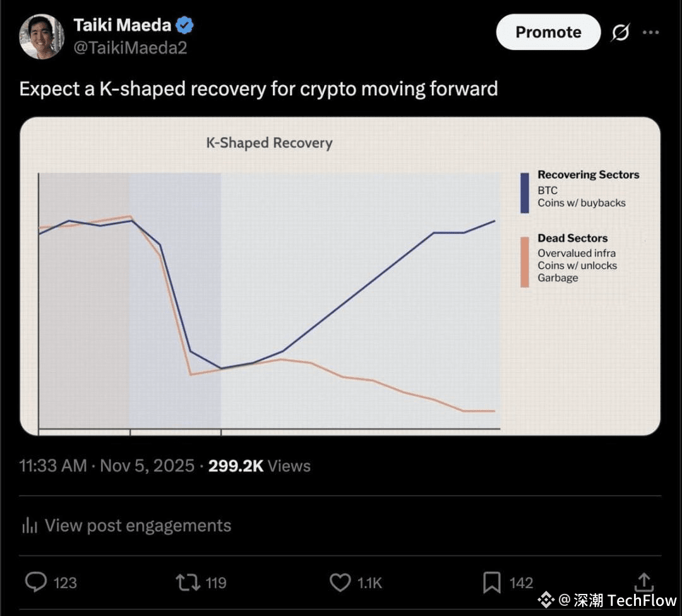
Task: Click the @TaikiMaeda2 handle
Action: point(130,48)
